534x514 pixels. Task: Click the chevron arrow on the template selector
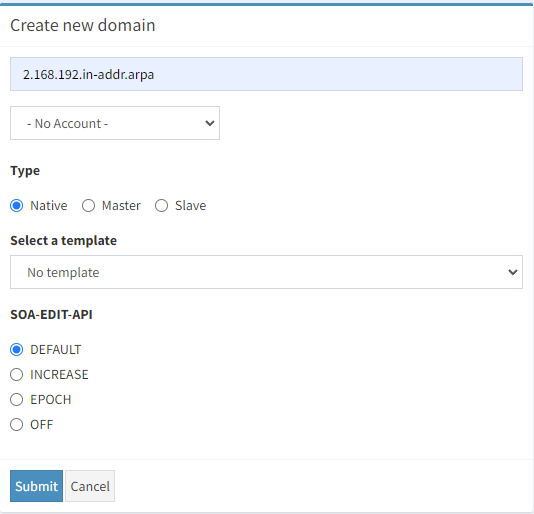(513, 272)
